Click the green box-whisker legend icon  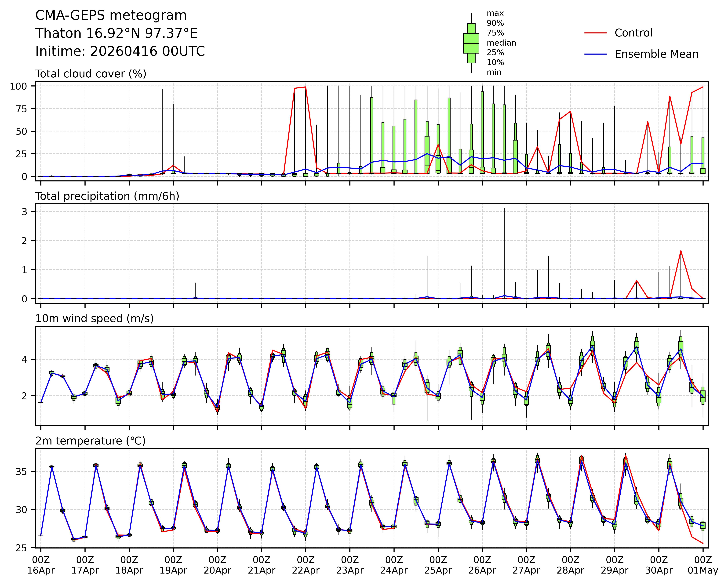point(471,43)
